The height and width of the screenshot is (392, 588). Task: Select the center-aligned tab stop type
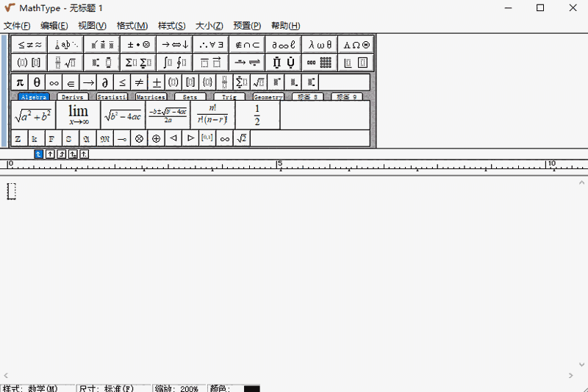[x=50, y=154]
